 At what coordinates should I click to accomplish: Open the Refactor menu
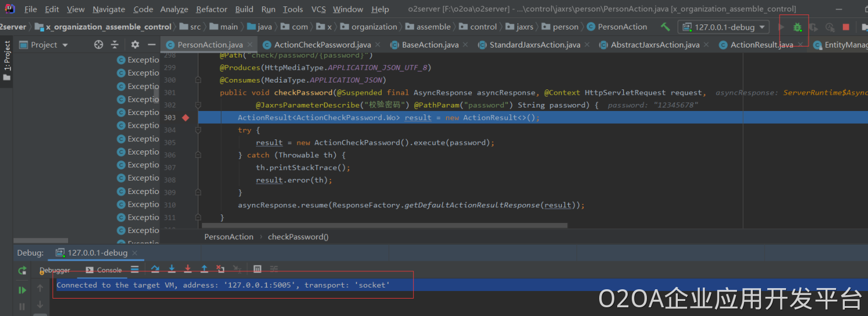[212, 9]
